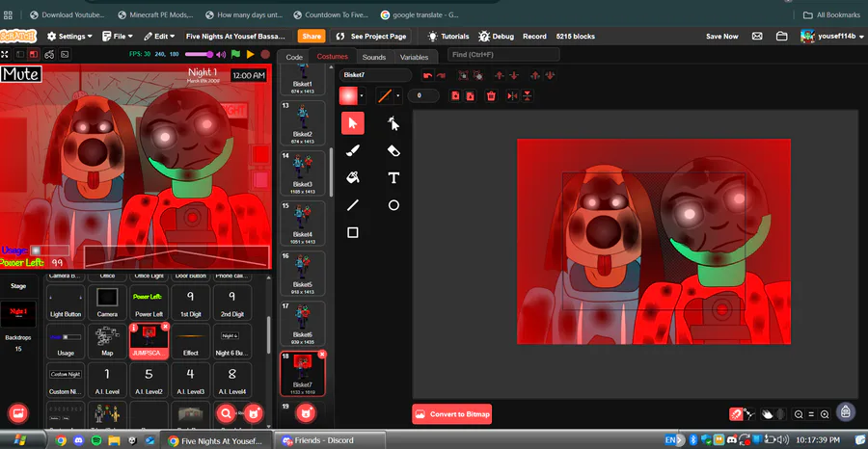
Task: Delete costume Bisket7 with its X
Action: [x=322, y=354]
